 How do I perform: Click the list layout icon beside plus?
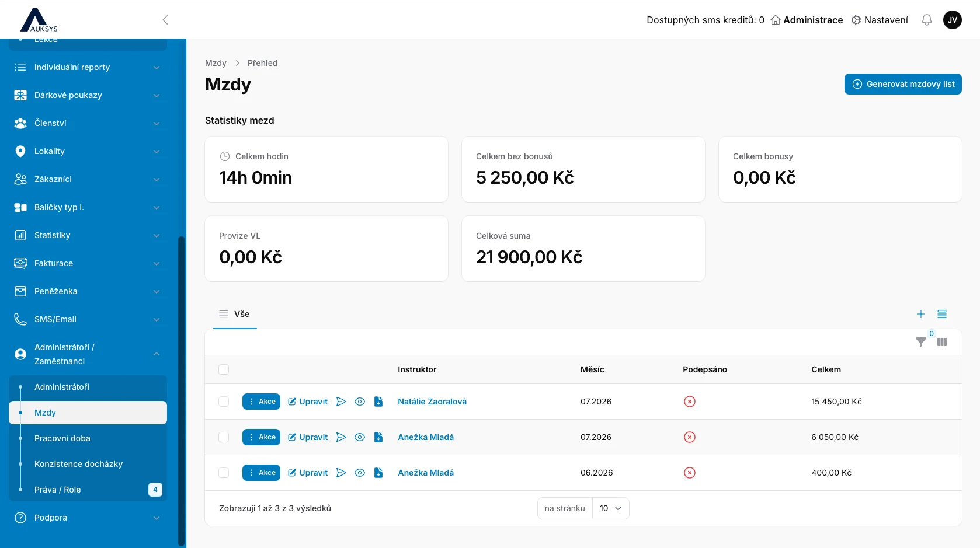pyautogui.click(x=942, y=314)
